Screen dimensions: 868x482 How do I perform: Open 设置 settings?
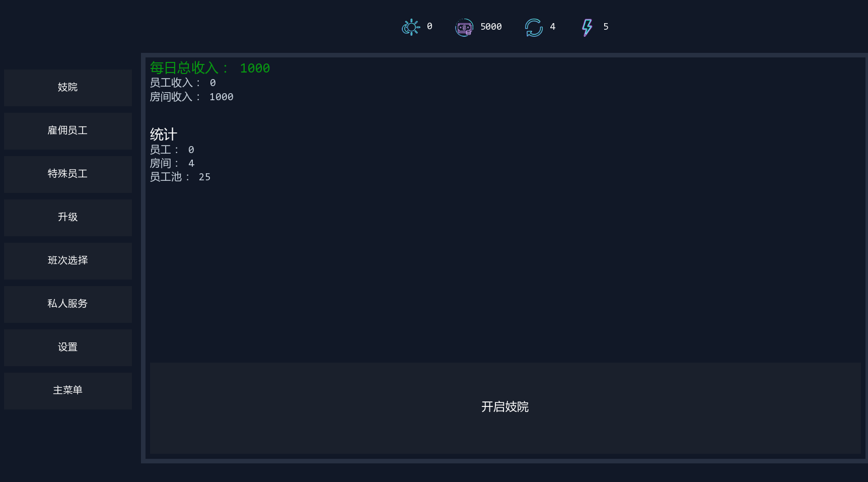click(x=68, y=348)
